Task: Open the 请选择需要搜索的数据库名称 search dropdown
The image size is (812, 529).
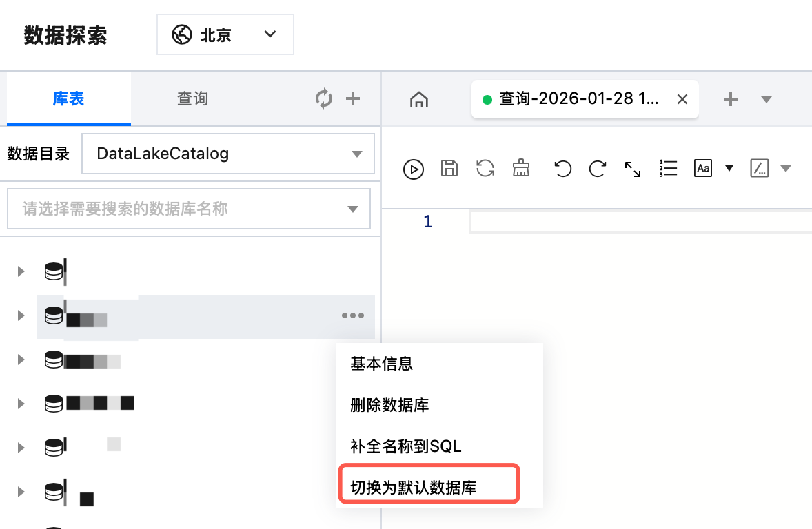Action: (188, 209)
